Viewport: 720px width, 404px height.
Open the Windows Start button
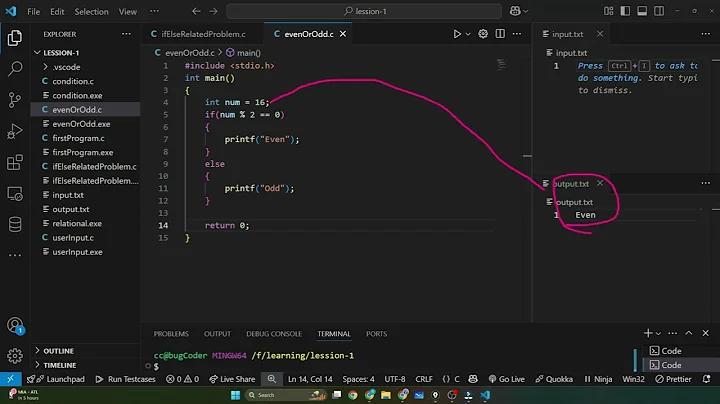(236, 395)
